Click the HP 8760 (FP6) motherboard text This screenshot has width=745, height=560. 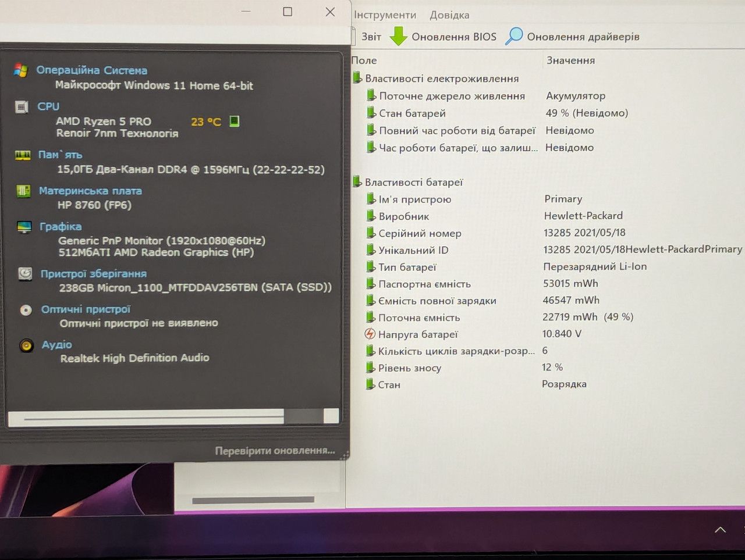point(94,205)
